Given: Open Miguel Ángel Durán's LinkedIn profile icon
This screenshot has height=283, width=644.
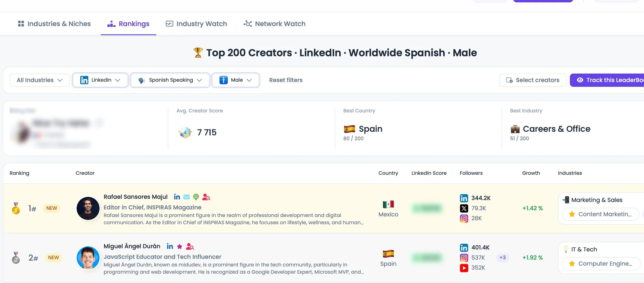Looking at the screenshot, I should [x=170, y=246].
